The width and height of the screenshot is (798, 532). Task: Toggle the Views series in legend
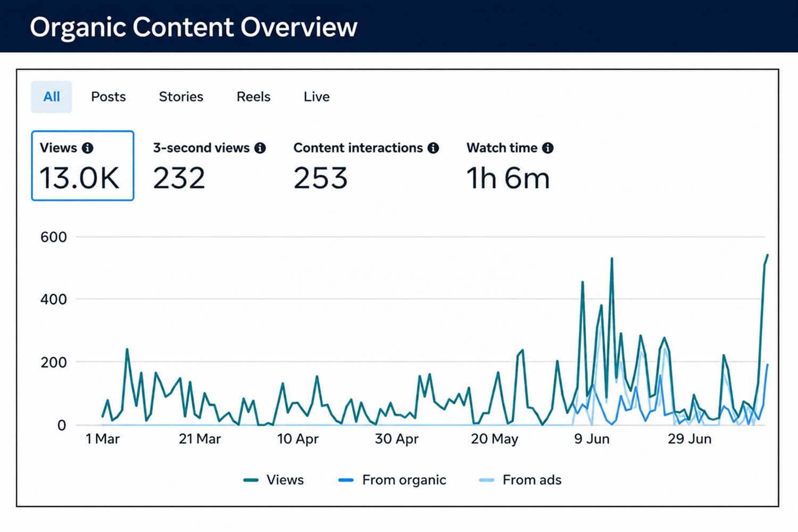pyautogui.click(x=273, y=480)
